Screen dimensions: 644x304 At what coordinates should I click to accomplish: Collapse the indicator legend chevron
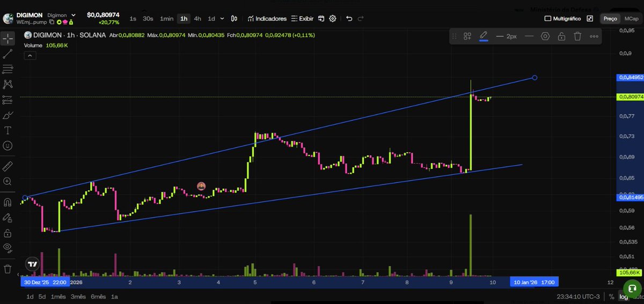(x=30, y=55)
